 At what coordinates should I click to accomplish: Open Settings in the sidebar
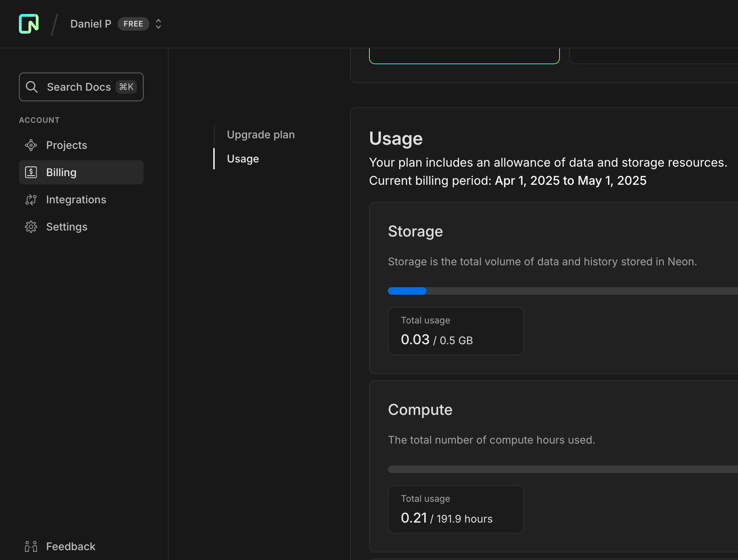point(81,227)
